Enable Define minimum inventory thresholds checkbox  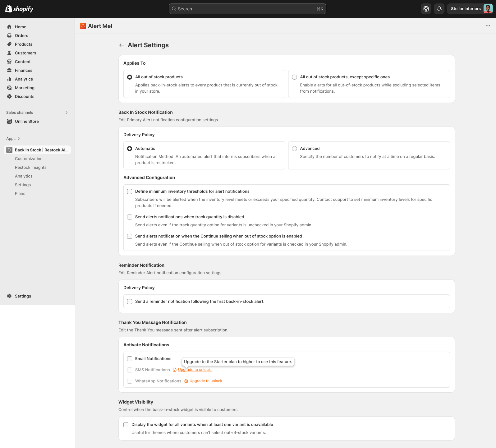tap(130, 192)
